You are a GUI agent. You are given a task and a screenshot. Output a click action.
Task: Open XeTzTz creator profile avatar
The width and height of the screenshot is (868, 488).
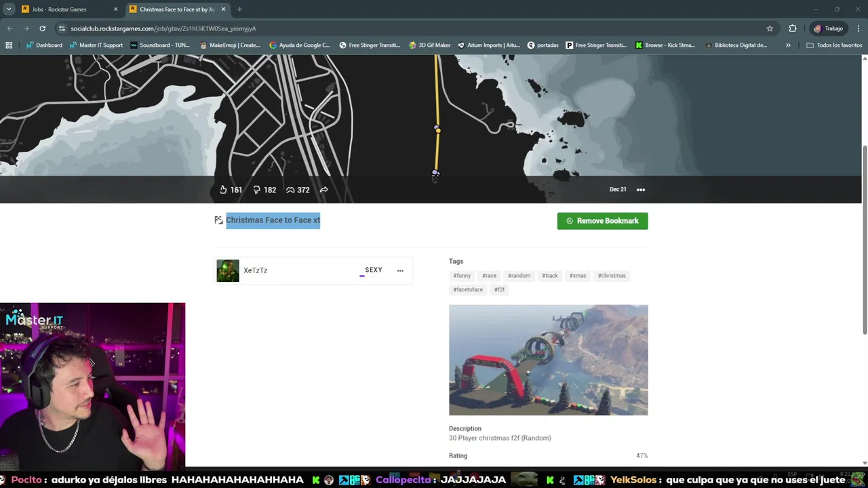pos(228,270)
